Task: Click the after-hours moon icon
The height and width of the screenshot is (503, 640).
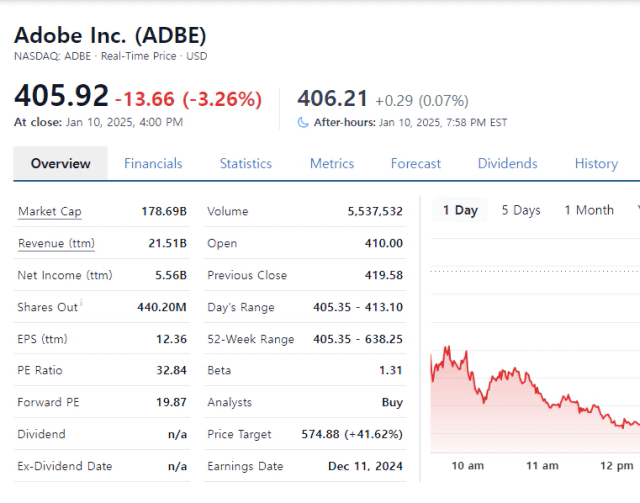Action: [303, 122]
